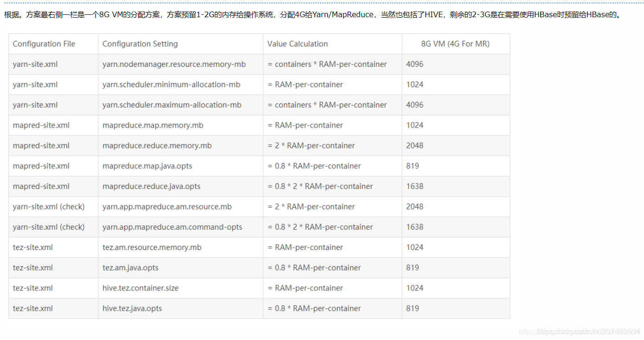Select the hive.tez.container.size setting cell
Screen dimensions: 644x340
[x=181, y=288]
